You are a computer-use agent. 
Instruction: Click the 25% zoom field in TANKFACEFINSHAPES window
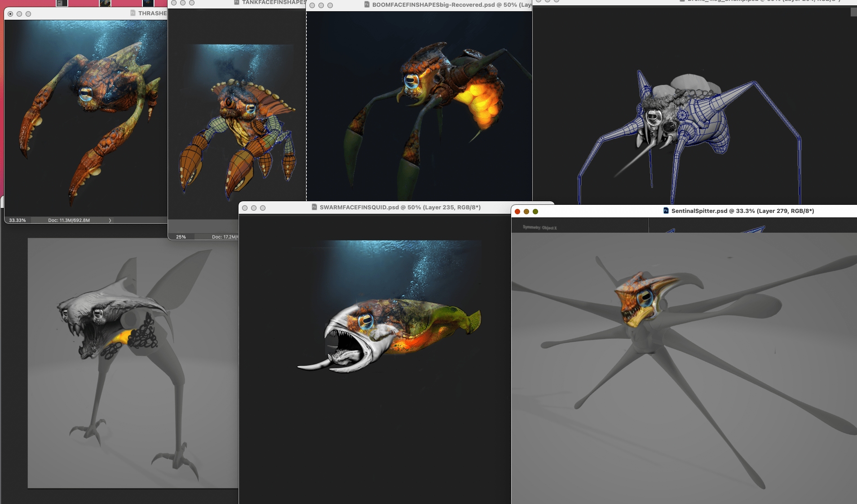click(x=181, y=237)
